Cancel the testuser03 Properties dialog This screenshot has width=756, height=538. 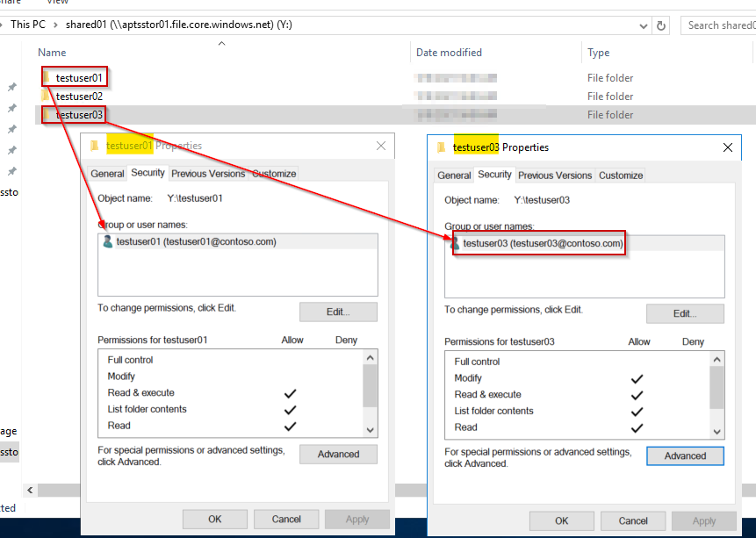pyautogui.click(x=632, y=521)
